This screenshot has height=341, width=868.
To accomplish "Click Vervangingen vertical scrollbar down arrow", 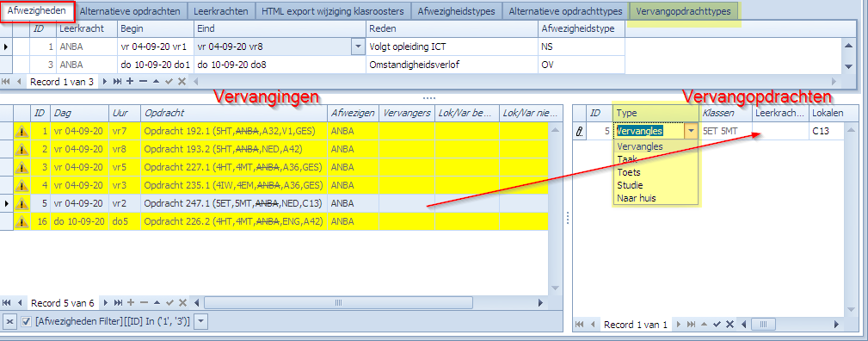I will tap(555, 288).
